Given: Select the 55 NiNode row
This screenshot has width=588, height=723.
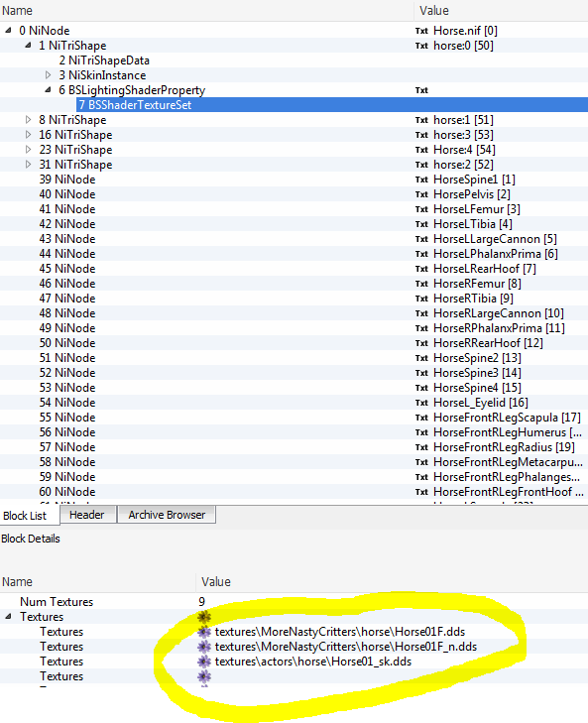Looking at the screenshot, I should [x=294, y=418].
